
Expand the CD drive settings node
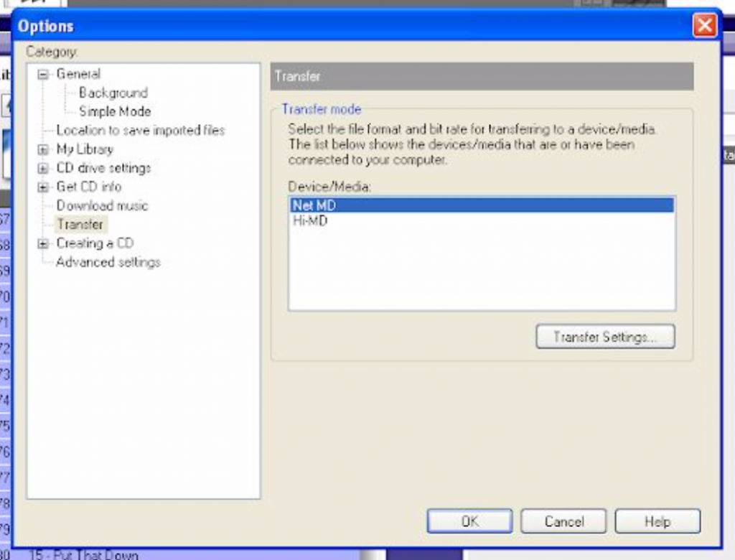point(44,168)
